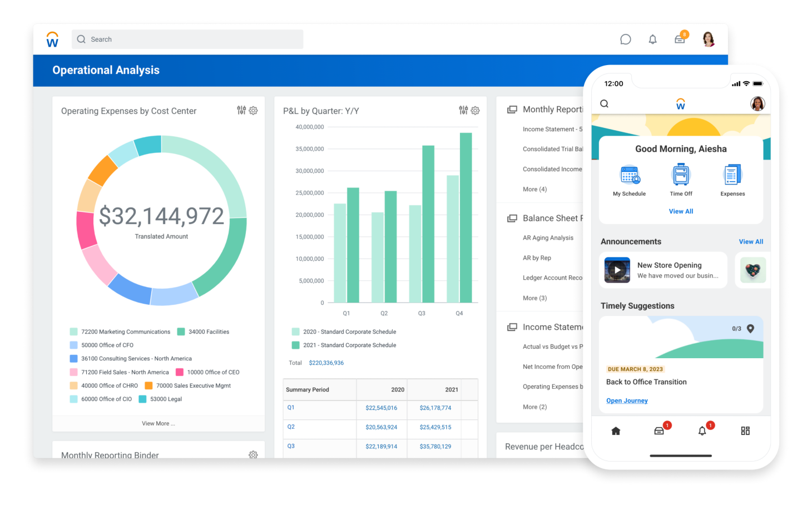Tap the apps grid icon in mobile bottom nav
Image resolution: width=812 pixels, height=505 pixels.
(x=745, y=430)
